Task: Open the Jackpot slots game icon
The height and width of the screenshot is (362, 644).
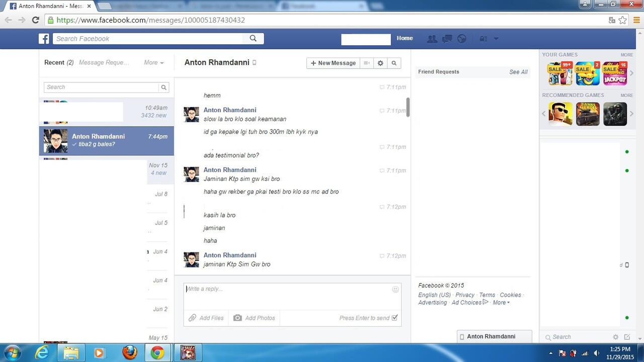Action: click(615, 73)
